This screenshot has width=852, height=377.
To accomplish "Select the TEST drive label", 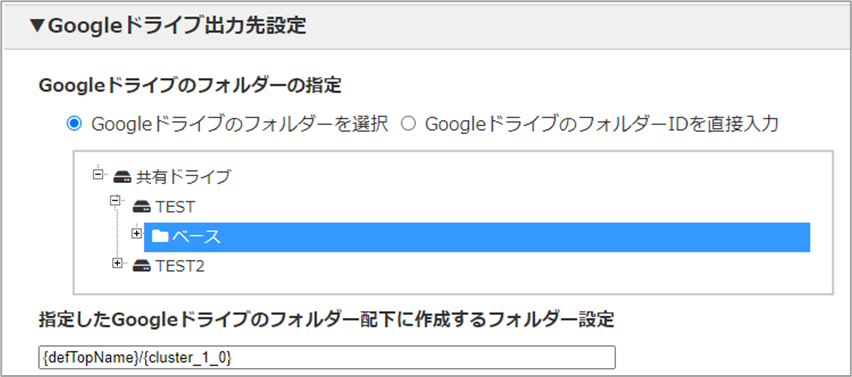I will click(x=175, y=207).
